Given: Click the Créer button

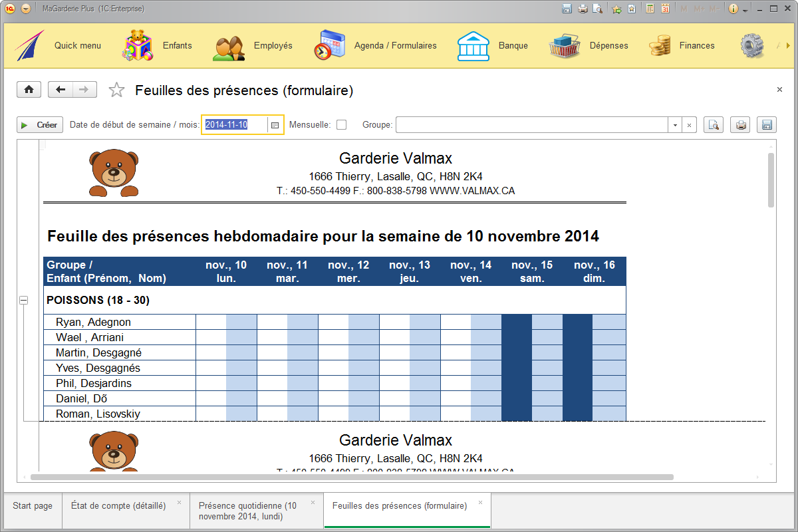Looking at the screenshot, I should pos(39,124).
